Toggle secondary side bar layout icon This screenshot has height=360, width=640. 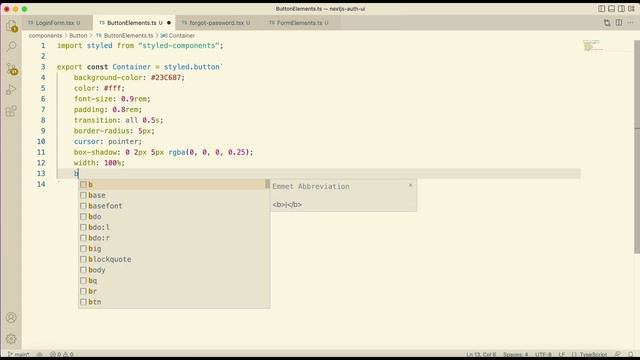tap(621, 9)
